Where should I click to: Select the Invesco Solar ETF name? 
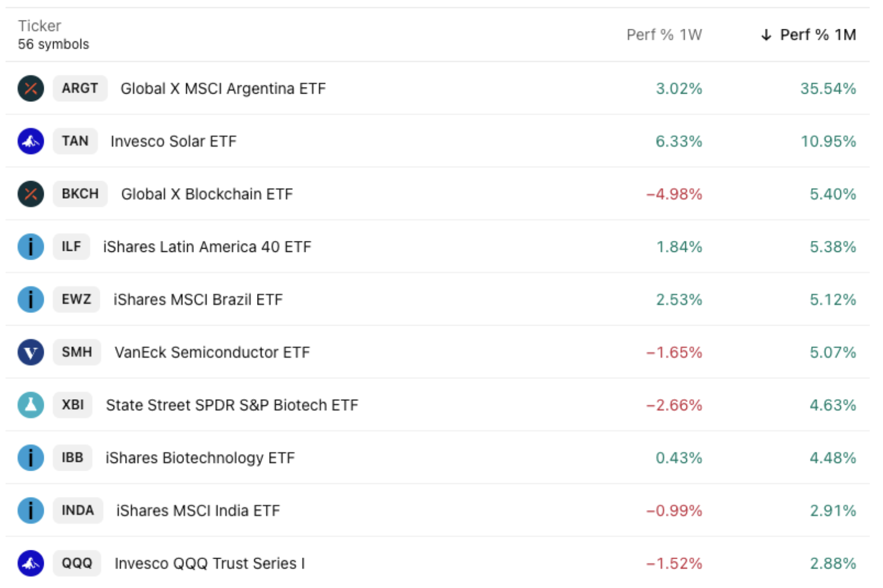point(173,141)
